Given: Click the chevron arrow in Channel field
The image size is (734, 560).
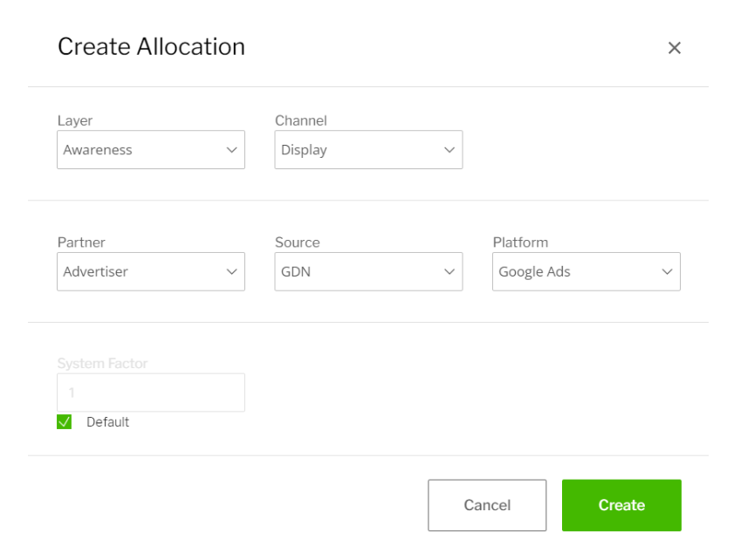Looking at the screenshot, I should coord(449,150).
